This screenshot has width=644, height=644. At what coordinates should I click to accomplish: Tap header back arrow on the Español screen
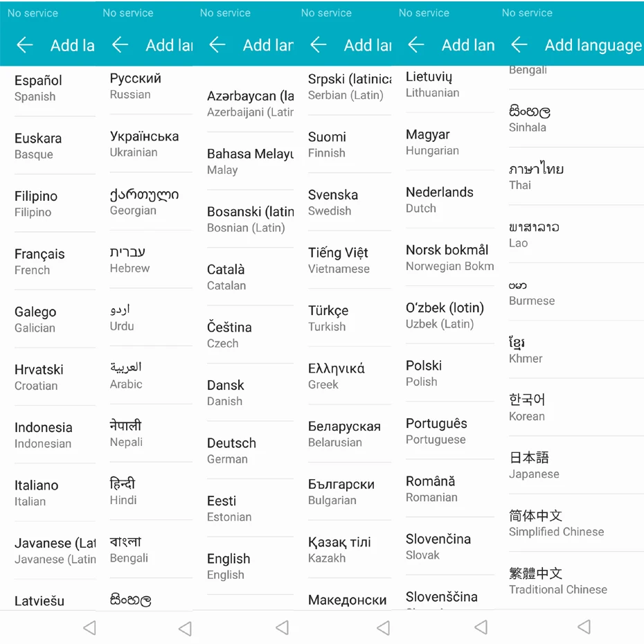click(25, 45)
